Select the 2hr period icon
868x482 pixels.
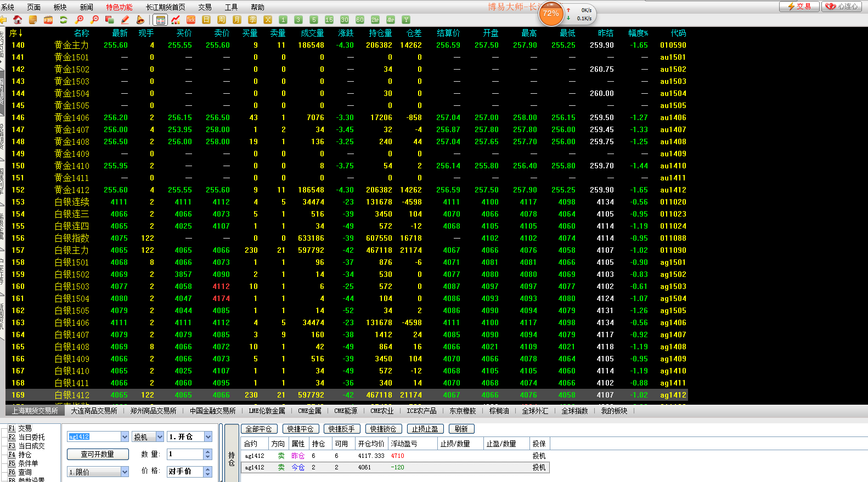(x=375, y=20)
